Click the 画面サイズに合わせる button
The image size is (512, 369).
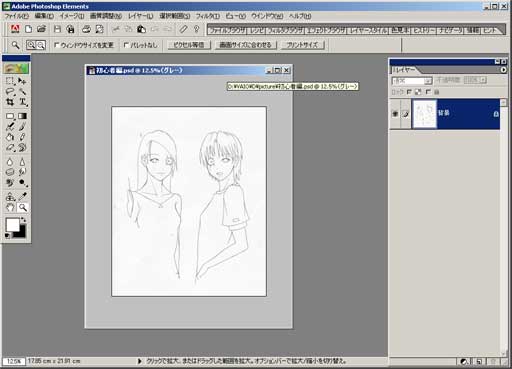(245, 45)
